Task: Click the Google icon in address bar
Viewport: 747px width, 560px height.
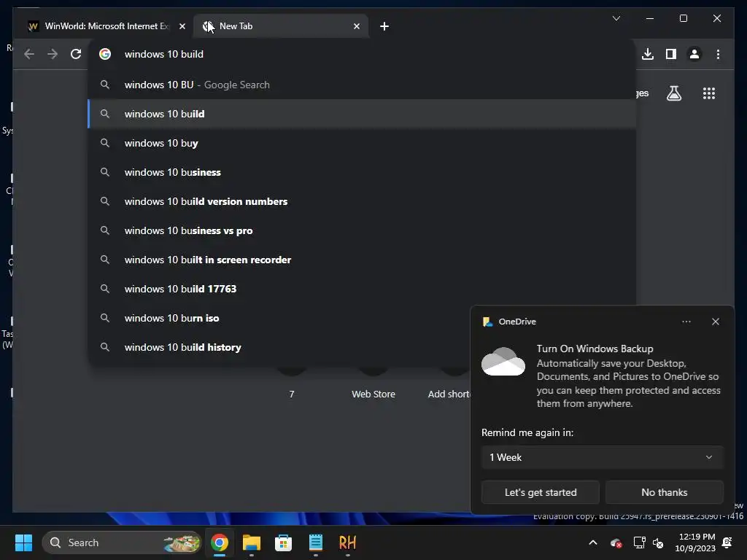Action: click(105, 54)
